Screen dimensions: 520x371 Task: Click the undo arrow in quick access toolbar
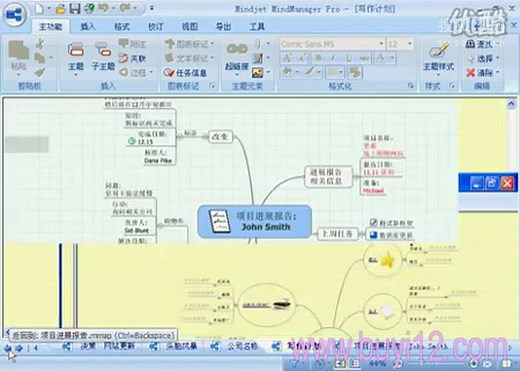point(103,8)
